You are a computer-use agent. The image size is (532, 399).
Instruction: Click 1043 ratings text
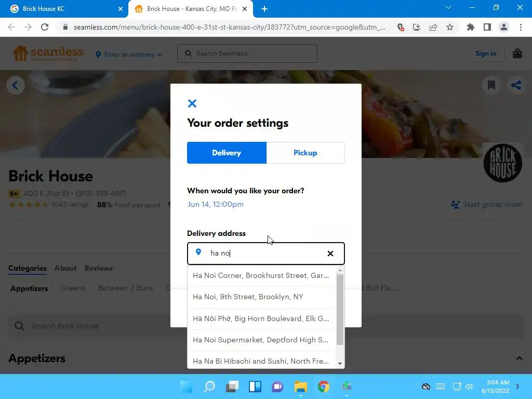tap(70, 205)
